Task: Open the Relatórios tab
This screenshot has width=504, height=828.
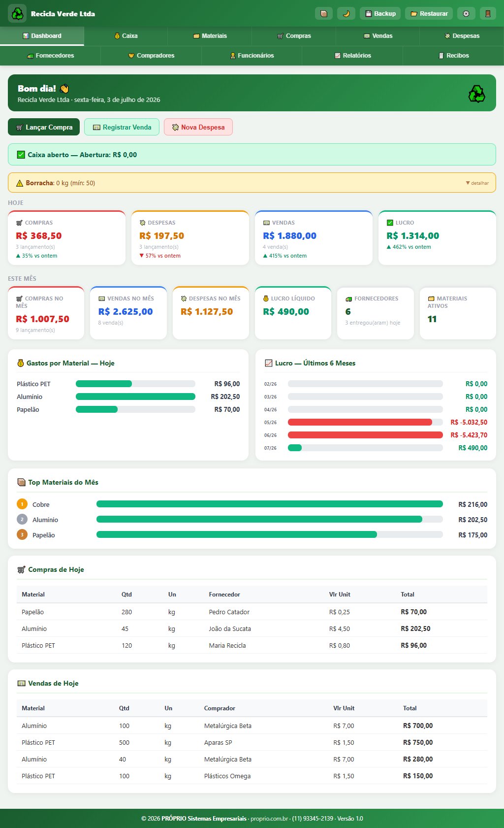Action: click(352, 56)
